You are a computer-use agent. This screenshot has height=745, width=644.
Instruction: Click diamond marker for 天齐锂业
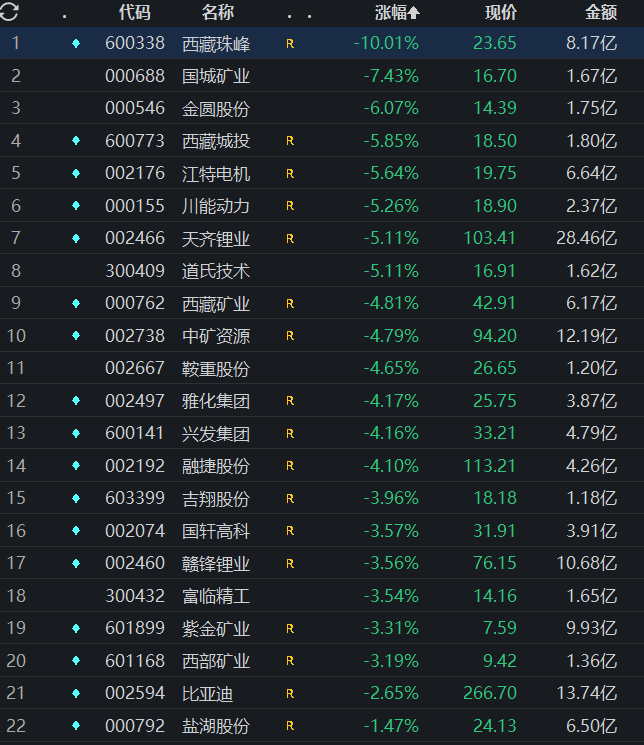(76, 238)
